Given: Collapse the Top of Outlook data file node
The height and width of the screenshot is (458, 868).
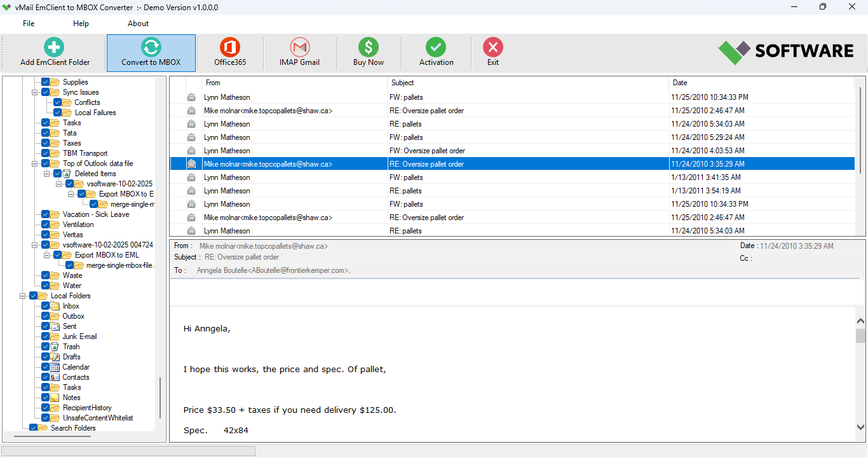Looking at the screenshot, I should 36,163.
